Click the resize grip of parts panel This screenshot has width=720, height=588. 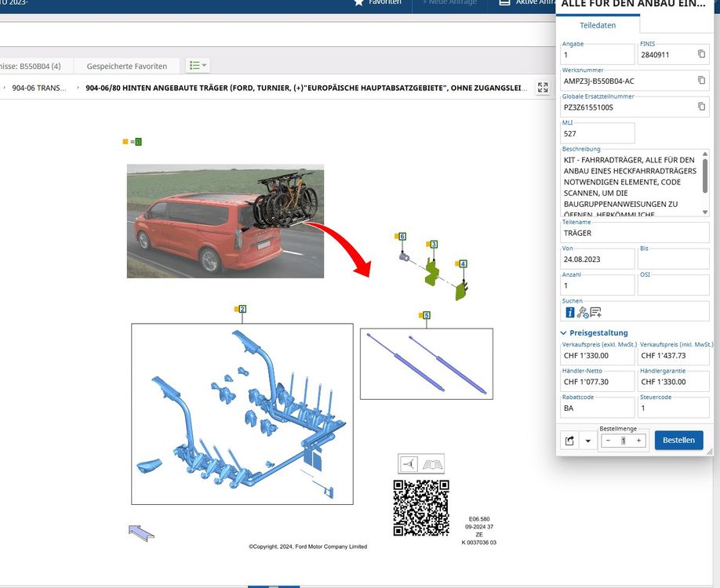point(710,452)
